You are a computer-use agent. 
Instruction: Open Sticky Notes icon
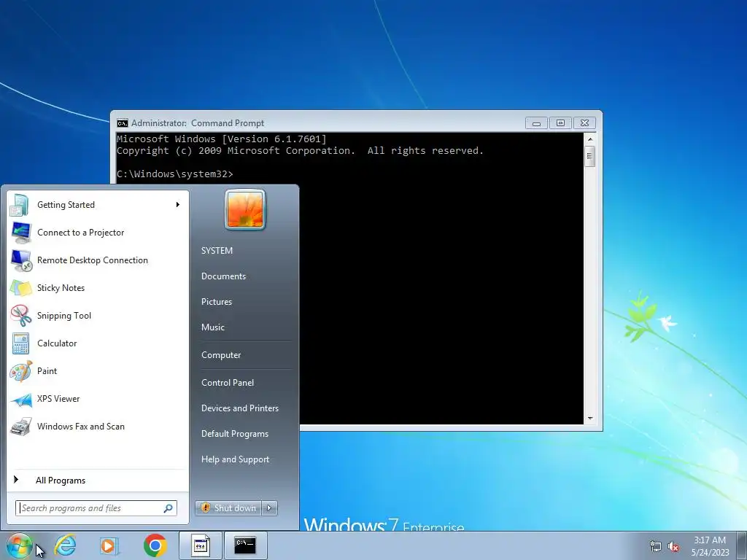tap(21, 288)
